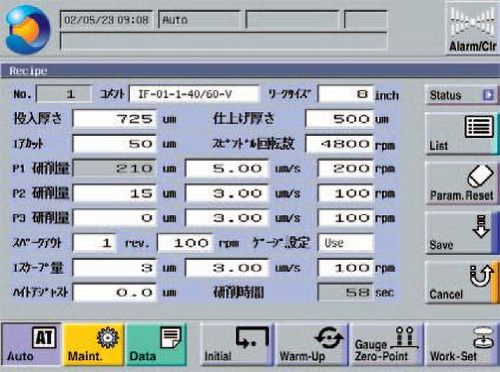This screenshot has width=500, height=372.
Task: Open the Alarm/Clr panel icon
Action: coord(472,28)
